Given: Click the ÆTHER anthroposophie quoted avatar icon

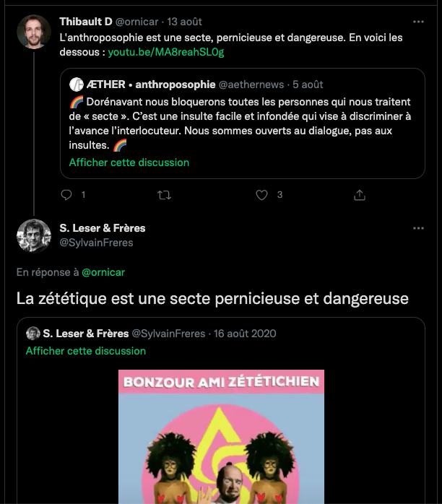Looking at the screenshot, I should click(76, 84).
